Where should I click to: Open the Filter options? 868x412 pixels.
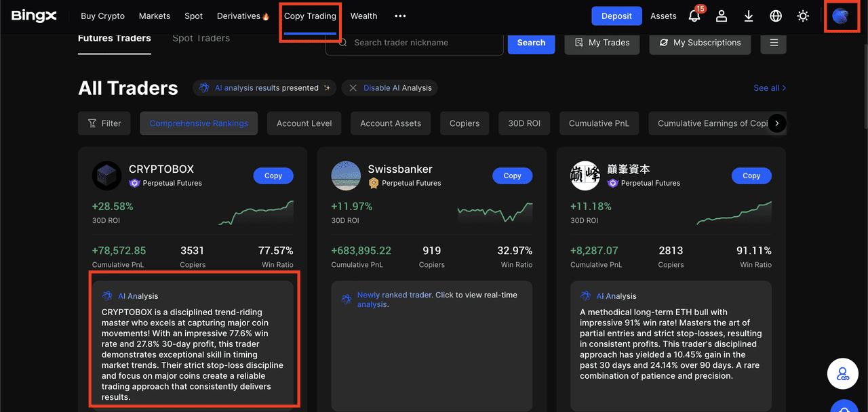point(104,123)
